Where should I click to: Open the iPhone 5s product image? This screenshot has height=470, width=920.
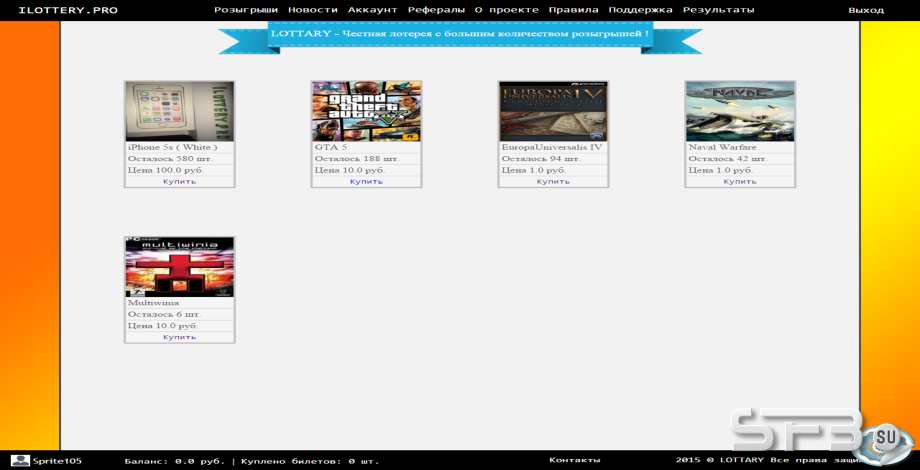tap(180, 111)
